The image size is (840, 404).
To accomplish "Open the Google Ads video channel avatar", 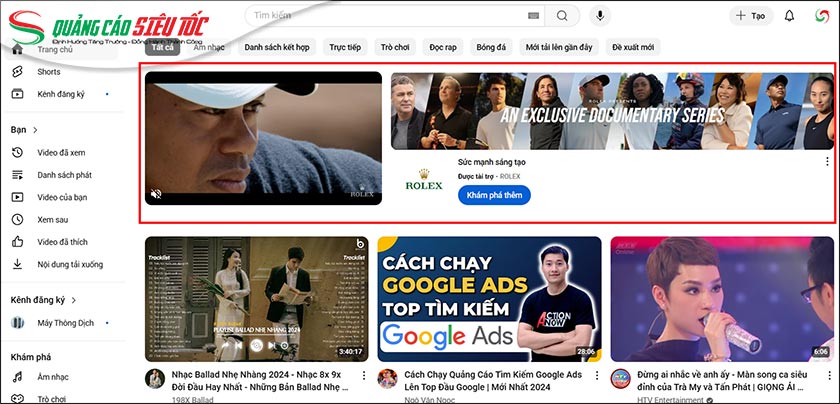I will 387,379.
